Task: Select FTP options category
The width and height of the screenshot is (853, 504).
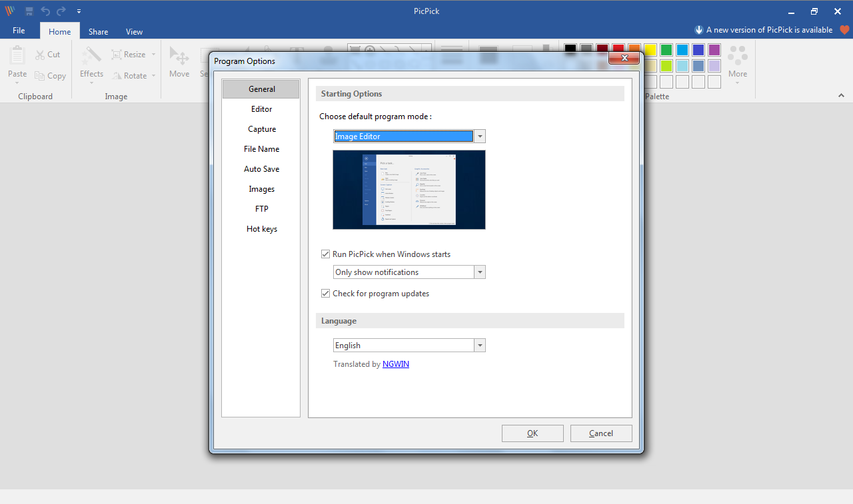Action: 261,209
